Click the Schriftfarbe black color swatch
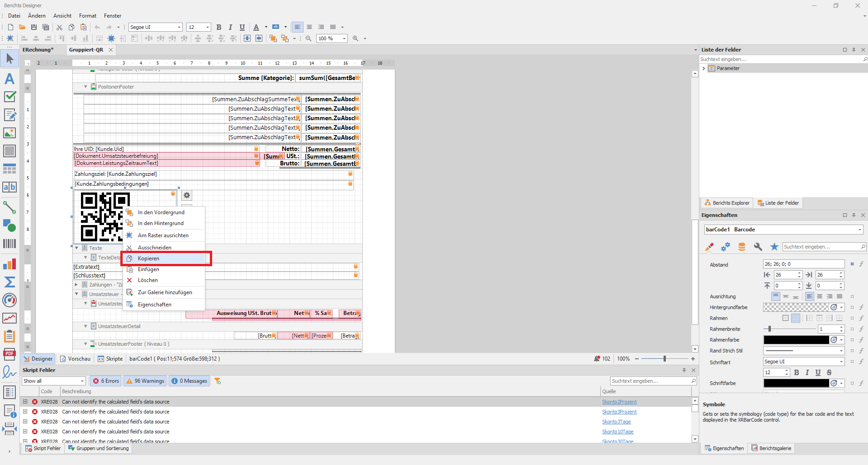This screenshot has width=868, height=465. (x=796, y=383)
